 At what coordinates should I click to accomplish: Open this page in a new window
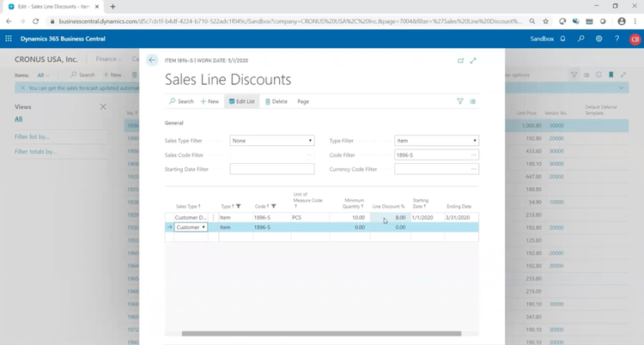460,60
